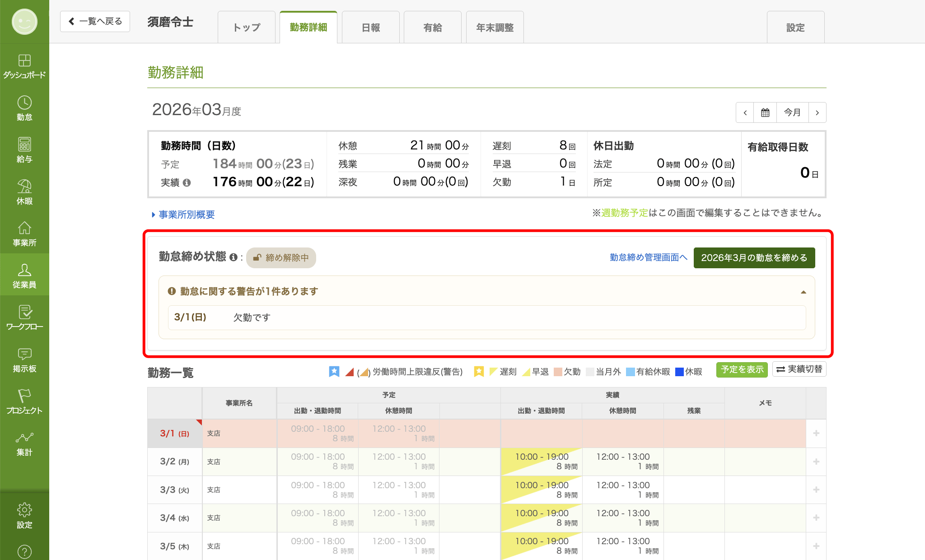925x560 pixels.
Task: Go back with 一覧へ戻る button
Action: coord(95,21)
